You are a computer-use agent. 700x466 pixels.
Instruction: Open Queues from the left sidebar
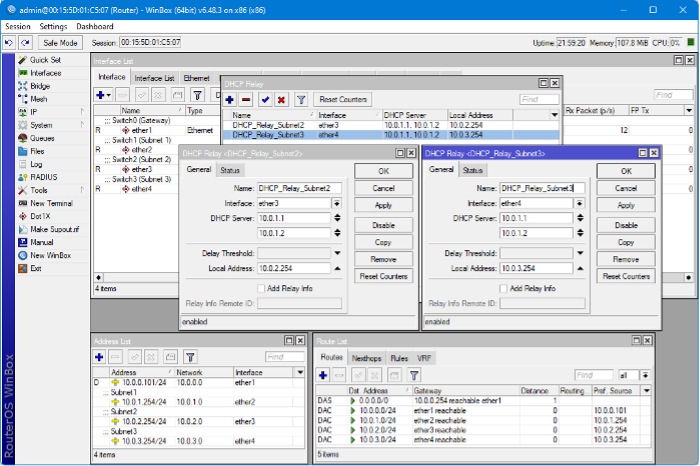click(42, 138)
